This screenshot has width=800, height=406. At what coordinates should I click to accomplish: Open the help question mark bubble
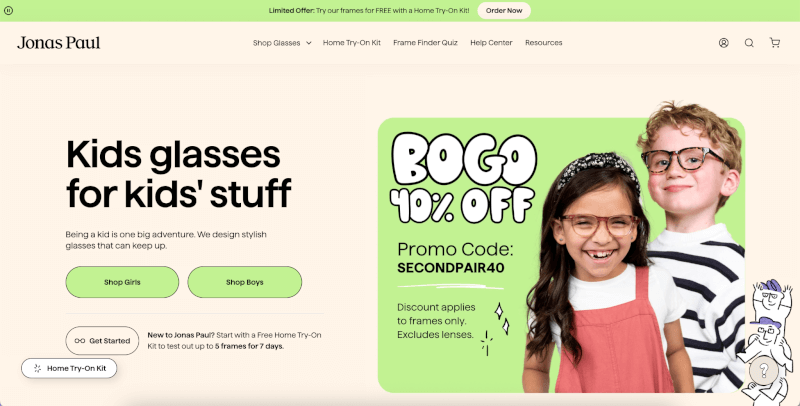(763, 370)
